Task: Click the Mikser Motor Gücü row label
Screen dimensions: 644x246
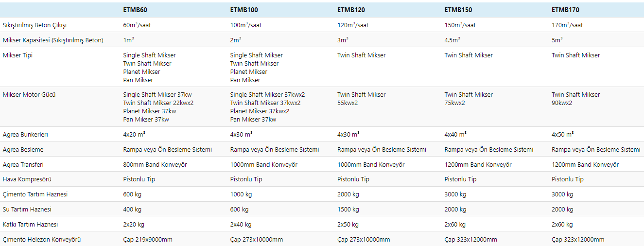Action: [x=29, y=95]
